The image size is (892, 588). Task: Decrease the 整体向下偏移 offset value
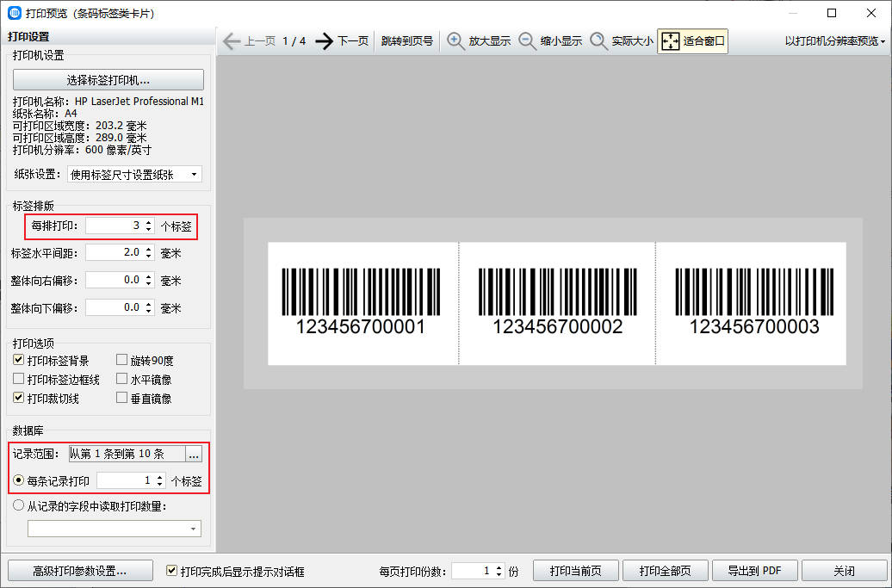(148, 312)
